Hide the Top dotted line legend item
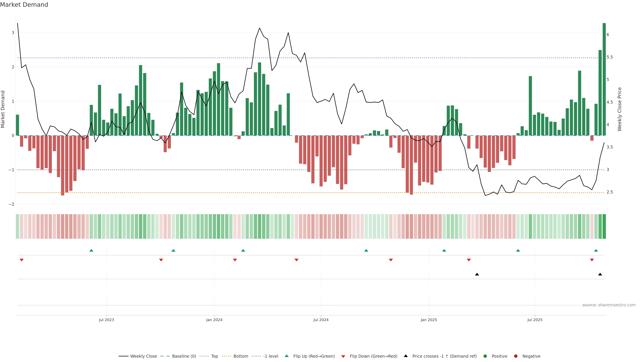 click(214, 356)
